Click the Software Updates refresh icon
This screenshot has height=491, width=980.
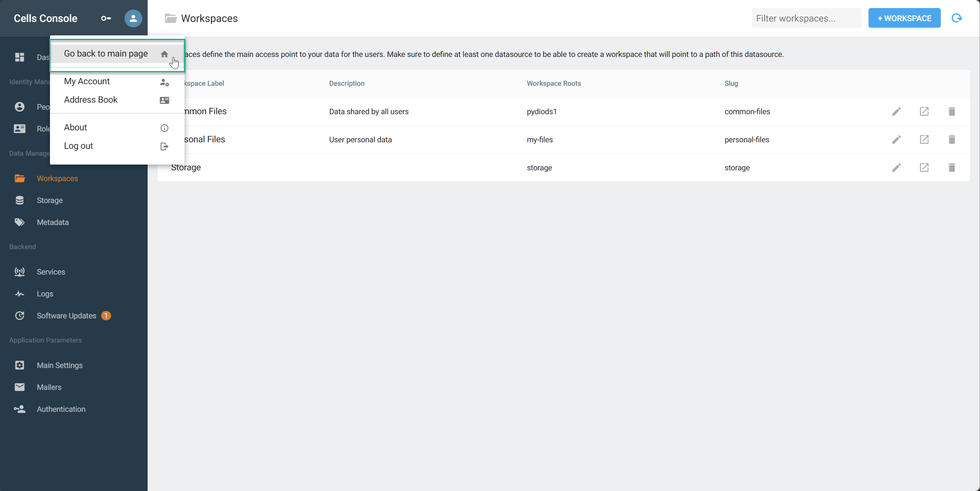tap(20, 316)
